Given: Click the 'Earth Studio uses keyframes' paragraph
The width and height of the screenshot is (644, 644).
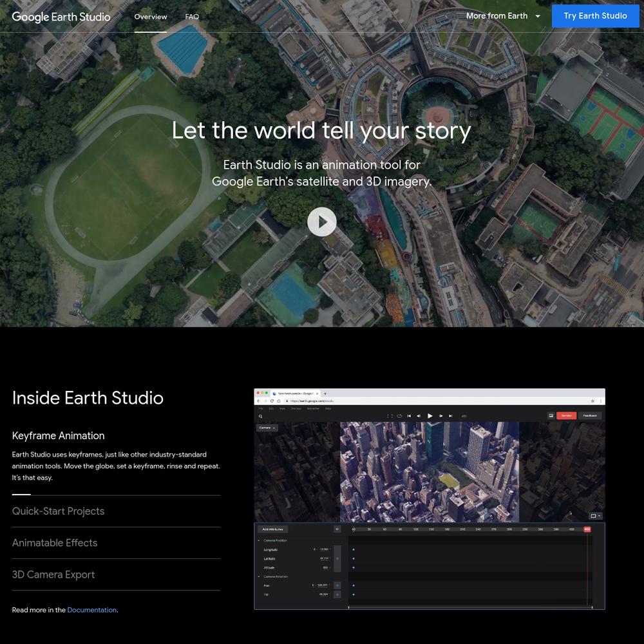Looking at the screenshot, I should (x=116, y=466).
